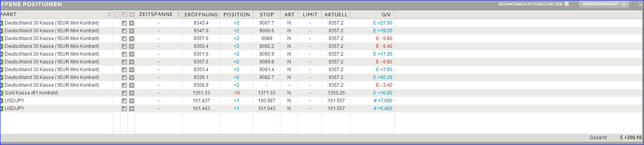This screenshot has height=145, width=644.
Task: Sort by the MARKT column header
Action: (x=8, y=14)
